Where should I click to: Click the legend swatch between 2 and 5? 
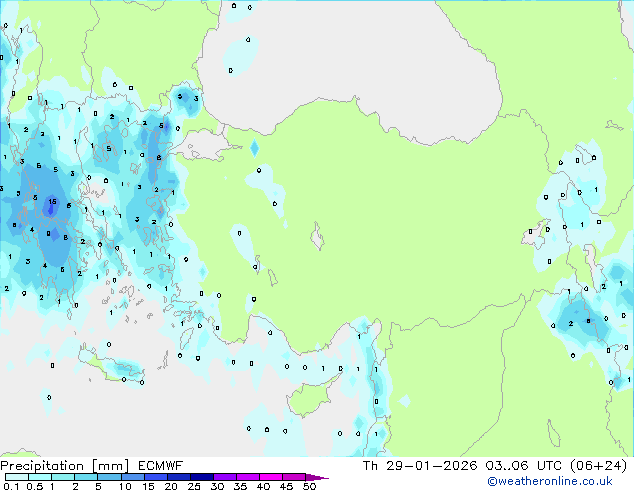pos(87,477)
